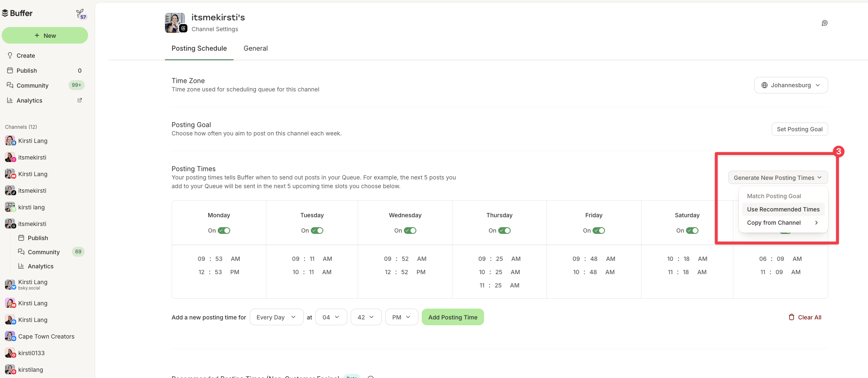Turn off the Thursday posting toggle
Screen dimensions: 868x378
pos(504,231)
